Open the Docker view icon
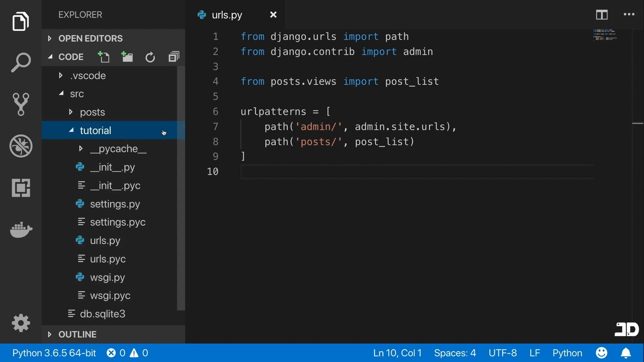 tap(21, 230)
